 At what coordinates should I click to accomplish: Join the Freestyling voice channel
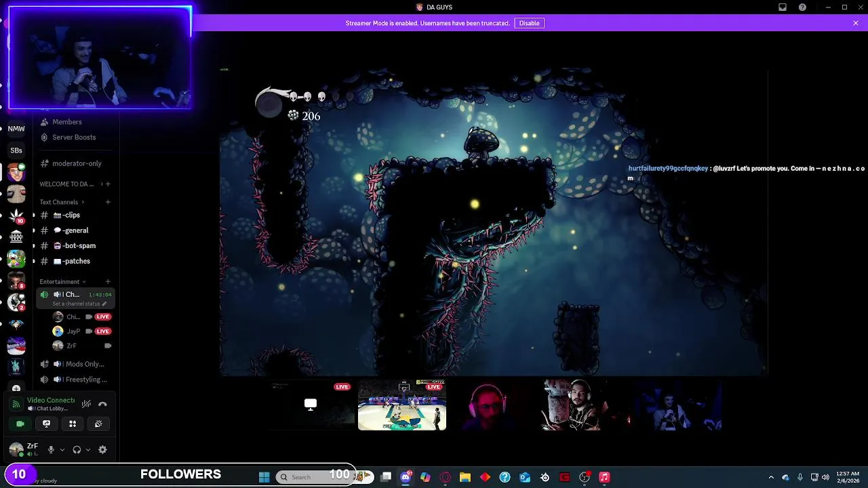pyautogui.click(x=75, y=380)
